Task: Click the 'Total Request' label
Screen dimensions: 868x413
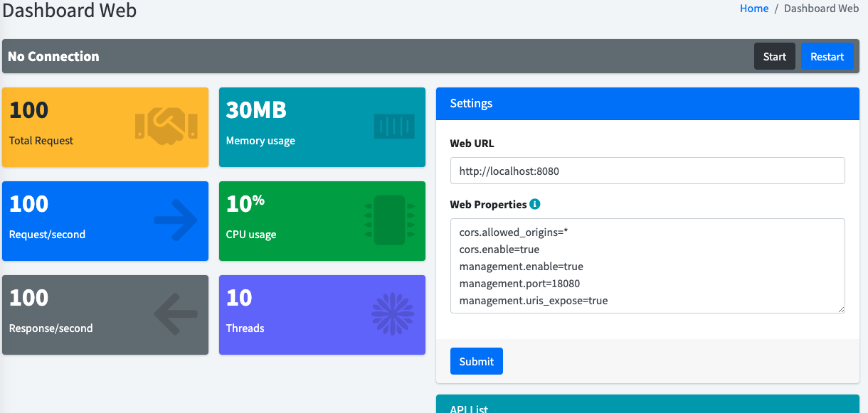Action: tap(41, 141)
